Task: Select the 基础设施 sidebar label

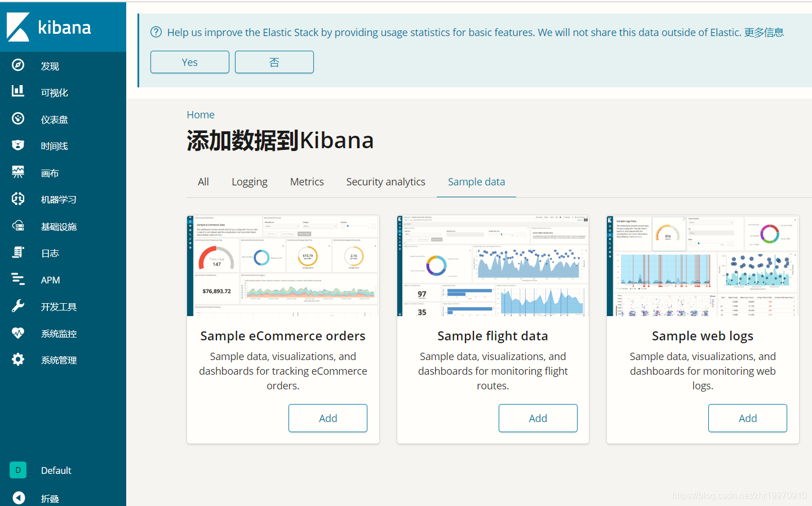Action: [x=59, y=227]
